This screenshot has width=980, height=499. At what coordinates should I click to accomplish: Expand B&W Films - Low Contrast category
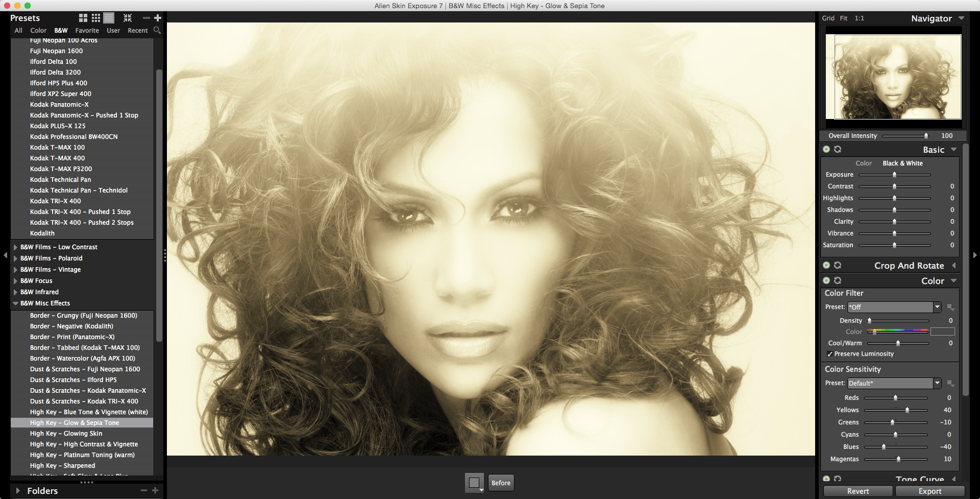tap(16, 247)
